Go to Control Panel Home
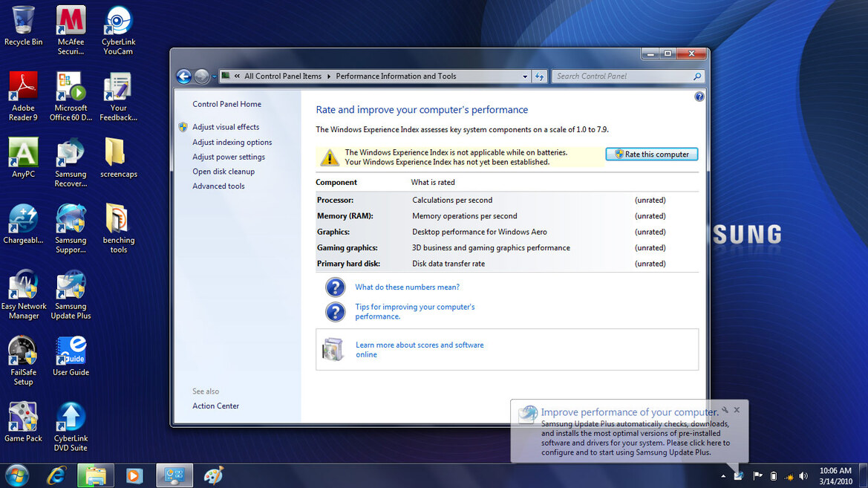Image resolution: width=868 pixels, height=488 pixels. [226, 104]
